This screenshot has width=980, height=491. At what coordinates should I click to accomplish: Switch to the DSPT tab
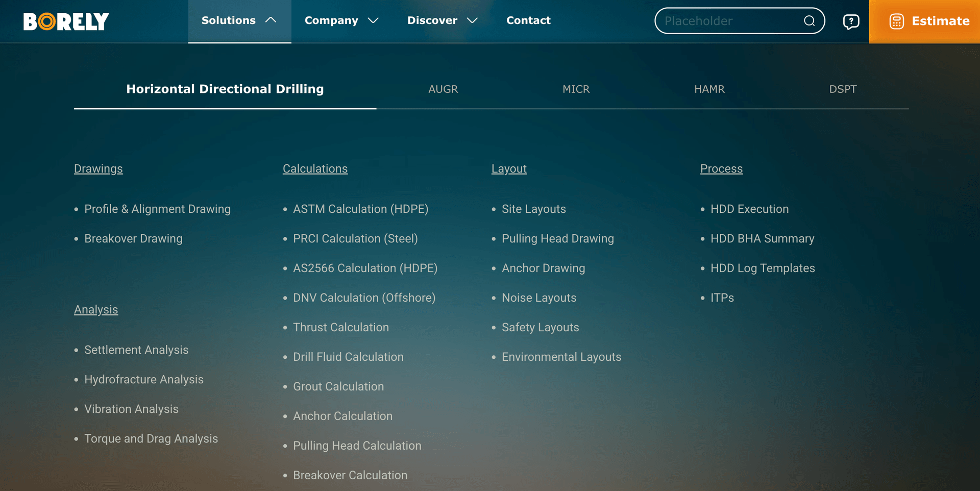(843, 89)
